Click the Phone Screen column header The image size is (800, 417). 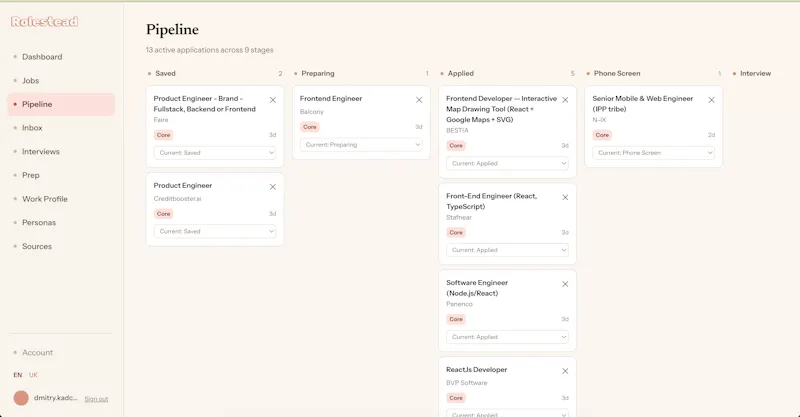tap(617, 73)
